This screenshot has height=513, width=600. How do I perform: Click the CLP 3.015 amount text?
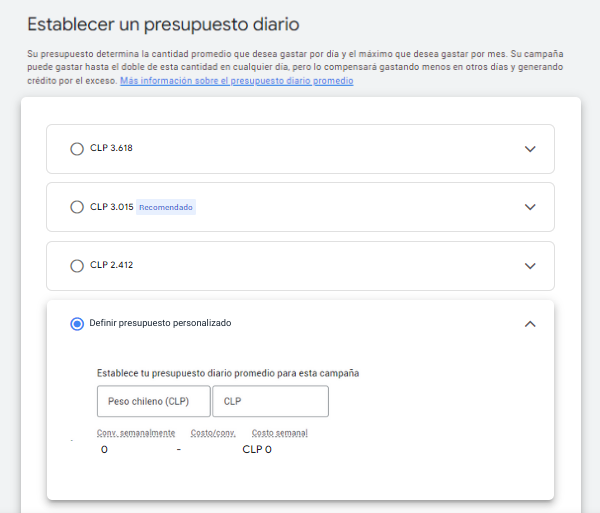pyautogui.click(x=111, y=207)
